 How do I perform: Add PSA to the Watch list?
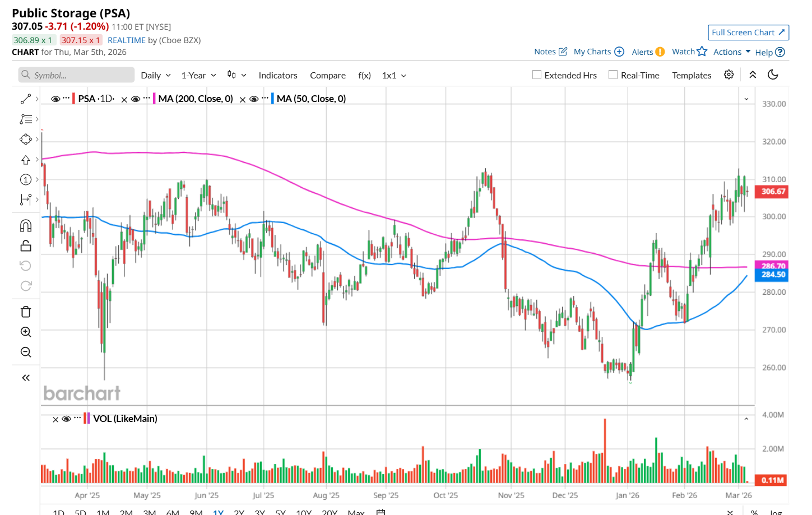(x=689, y=52)
